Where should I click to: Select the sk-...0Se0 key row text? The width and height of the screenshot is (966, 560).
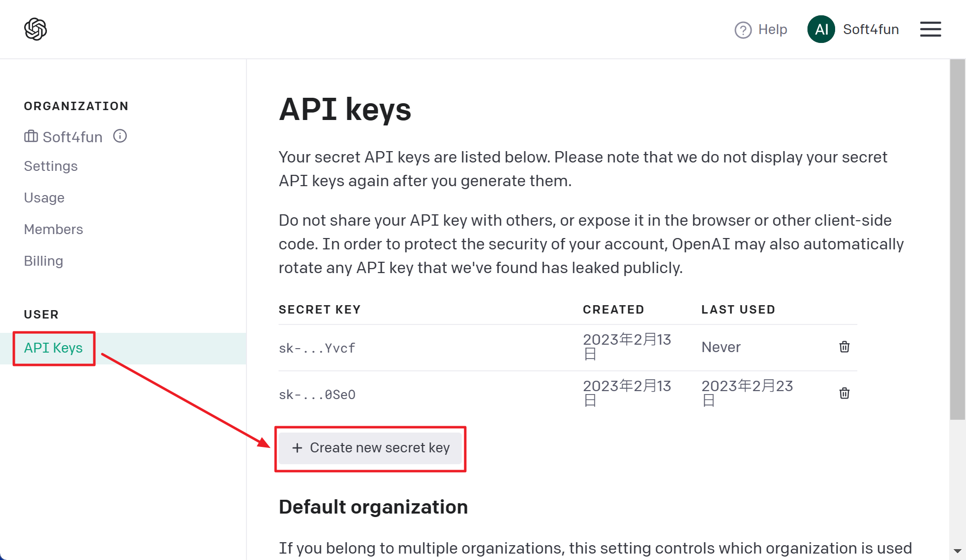[317, 395]
